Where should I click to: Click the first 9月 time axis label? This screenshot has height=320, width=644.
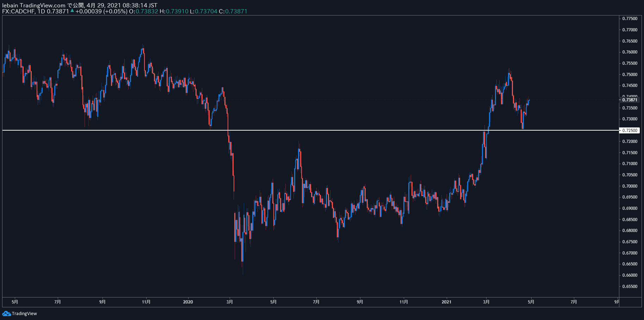[102, 302]
